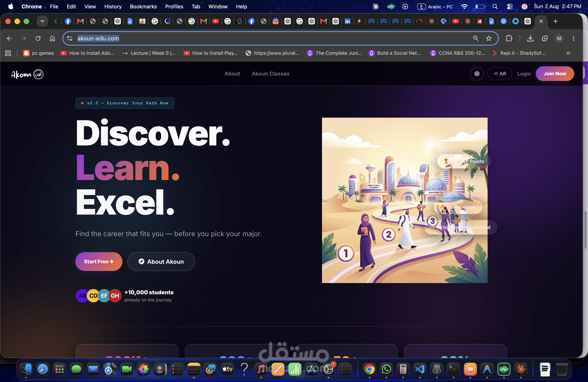Open the performance gauge icon beside downloads

click(x=545, y=38)
